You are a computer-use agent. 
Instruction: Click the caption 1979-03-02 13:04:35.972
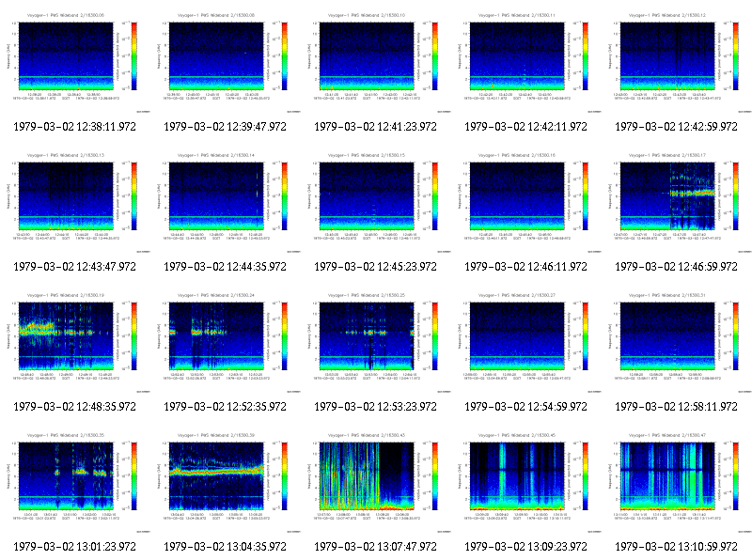225,547
